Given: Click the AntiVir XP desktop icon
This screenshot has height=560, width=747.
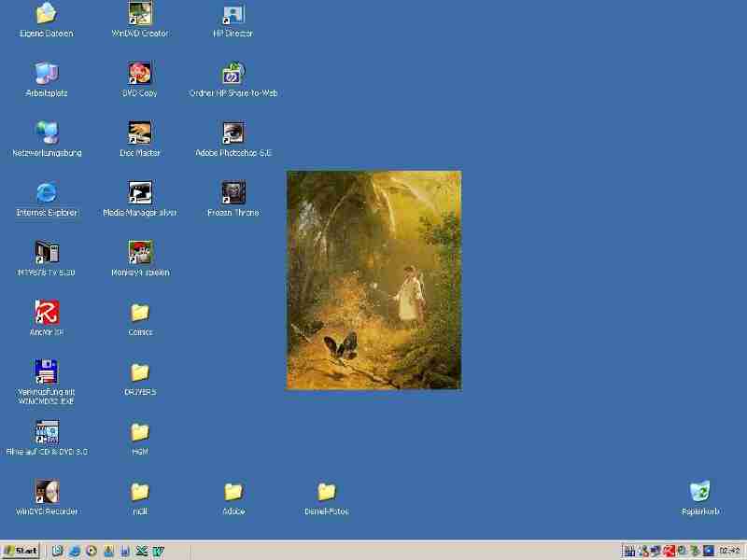Looking at the screenshot, I should pyautogui.click(x=47, y=313).
